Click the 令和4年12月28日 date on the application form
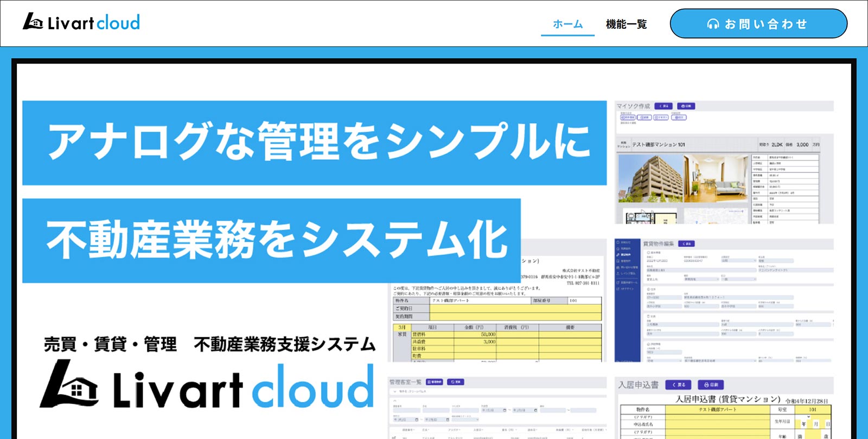 click(x=807, y=401)
